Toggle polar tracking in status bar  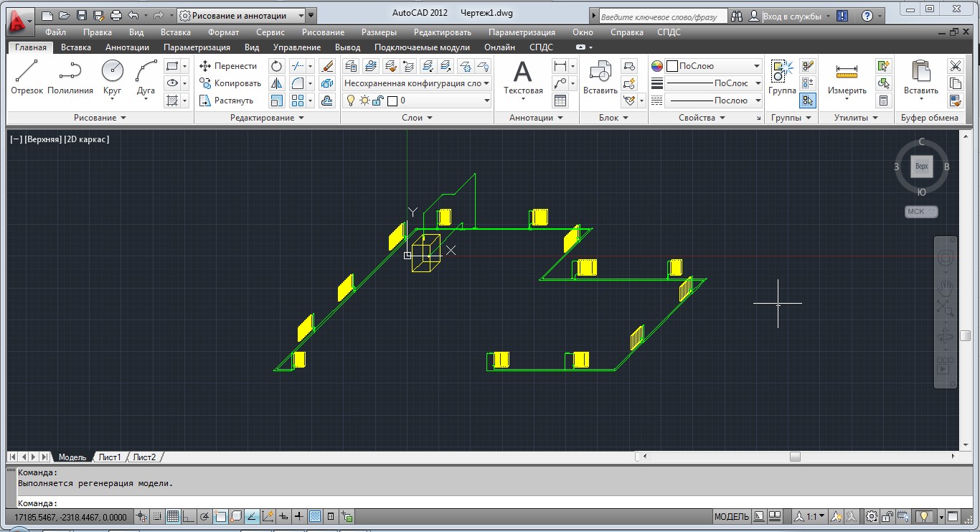[204, 516]
